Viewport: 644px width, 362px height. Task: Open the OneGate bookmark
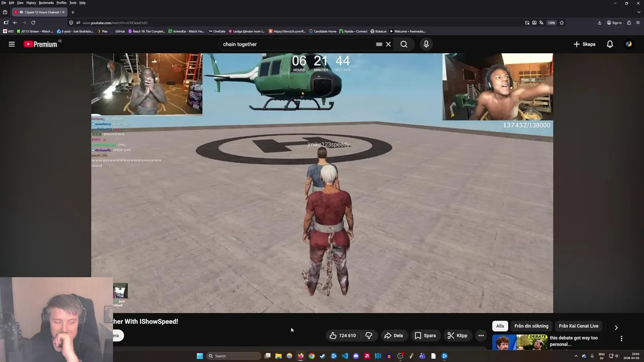[x=217, y=31]
